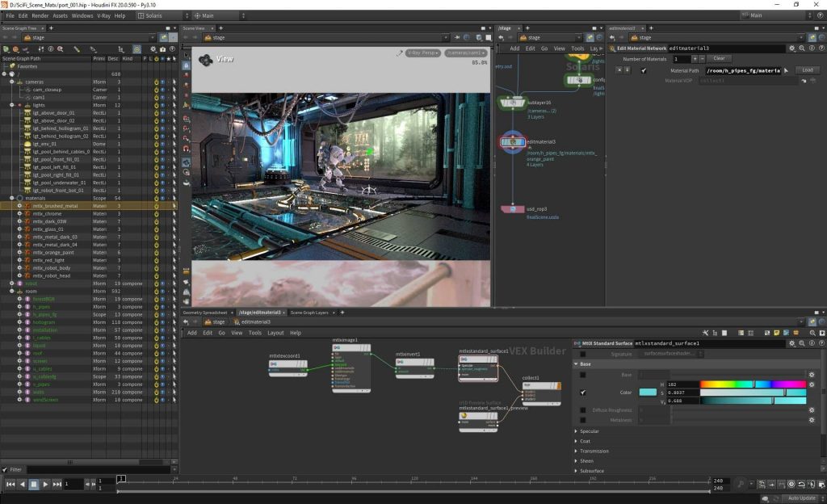
Task: Collapse the Base section in the material parameters
Action: (x=576, y=364)
